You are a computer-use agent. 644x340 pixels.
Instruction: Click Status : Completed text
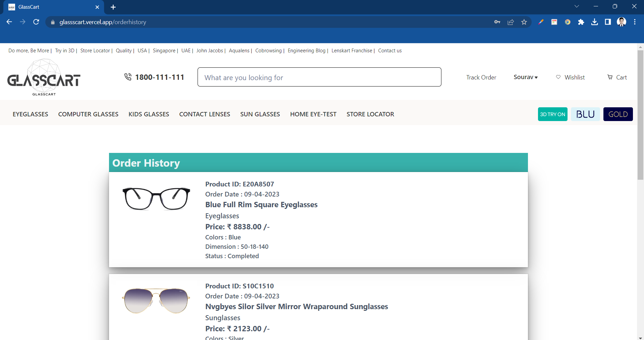(232, 256)
